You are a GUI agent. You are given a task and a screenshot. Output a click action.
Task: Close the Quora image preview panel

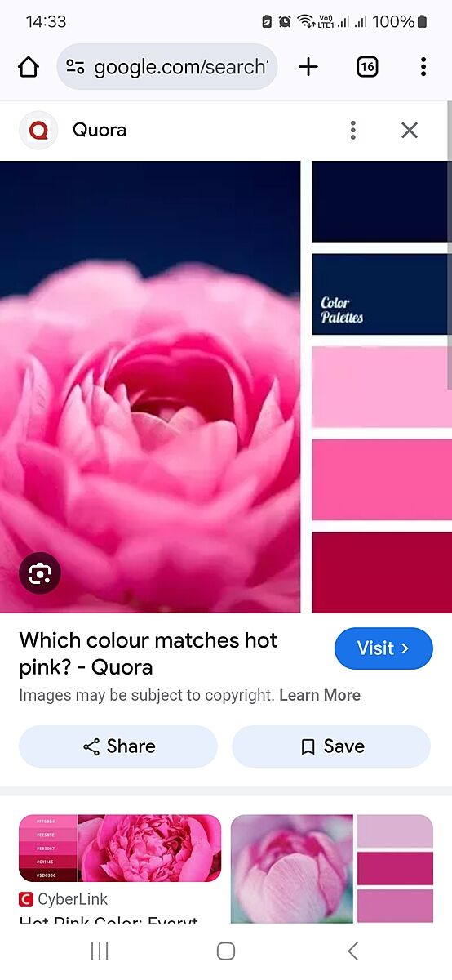410,130
